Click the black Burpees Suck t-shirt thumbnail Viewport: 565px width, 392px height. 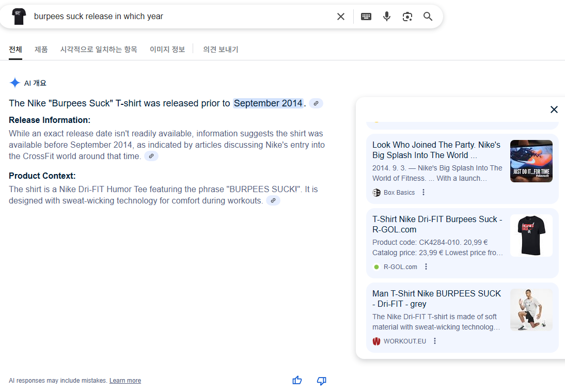(531, 236)
